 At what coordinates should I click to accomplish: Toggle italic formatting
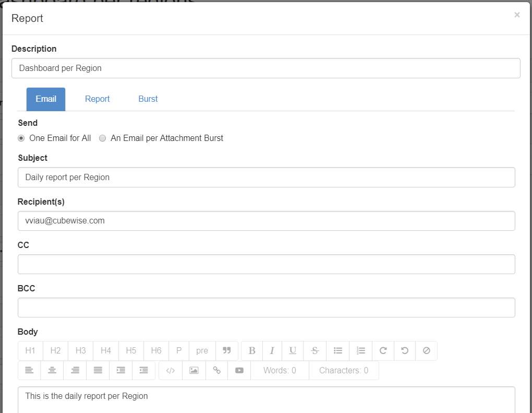coord(272,350)
